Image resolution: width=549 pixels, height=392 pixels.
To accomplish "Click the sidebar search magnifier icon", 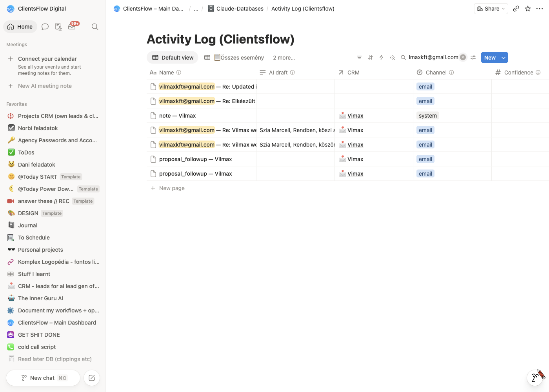I will point(95,27).
